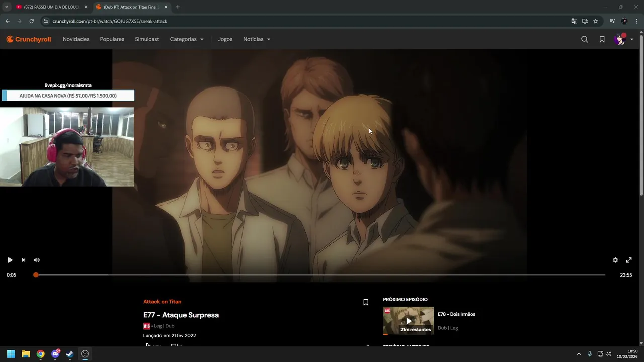Open the Windows Start menu
This screenshot has height=362, width=644.
(x=11, y=354)
